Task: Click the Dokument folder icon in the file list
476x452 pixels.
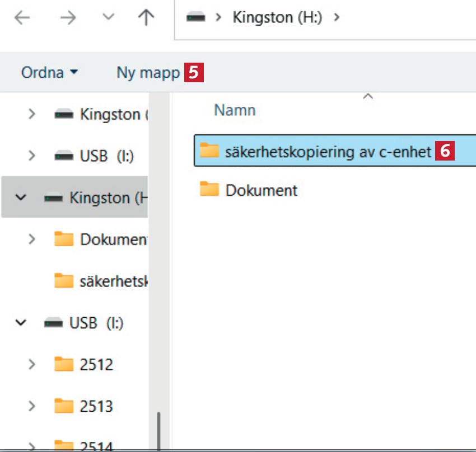Action: [209, 189]
